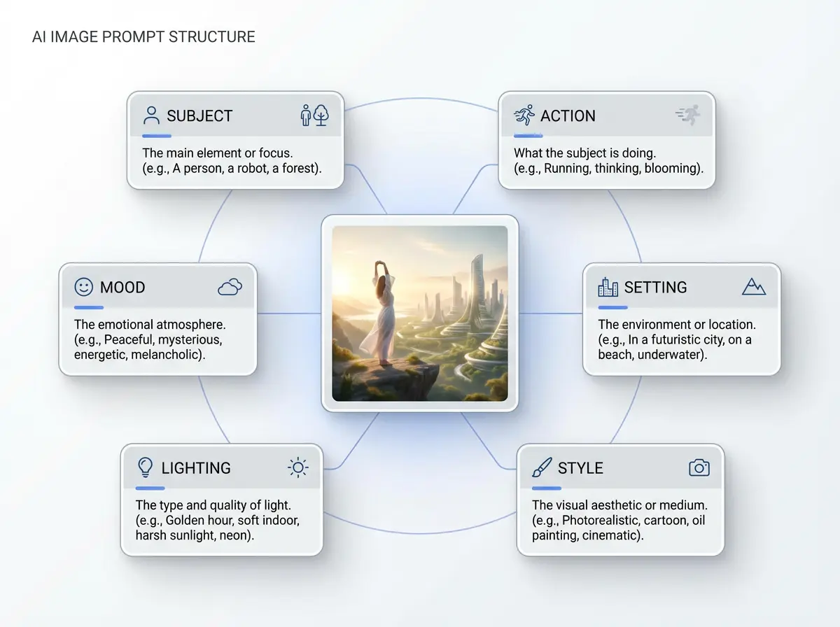This screenshot has height=627, width=840.
Task: Select the SUBJECT card title
Action: click(199, 116)
